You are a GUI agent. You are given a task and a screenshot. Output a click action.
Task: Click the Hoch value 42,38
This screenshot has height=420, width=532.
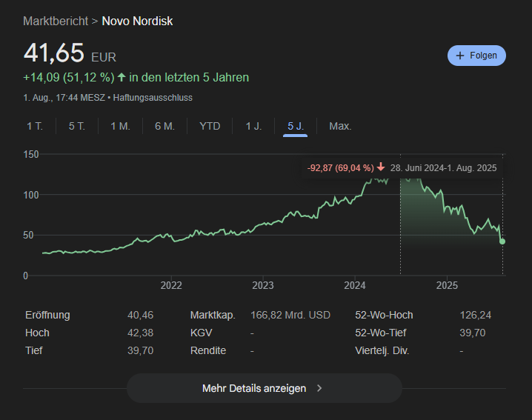coord(141,333)
